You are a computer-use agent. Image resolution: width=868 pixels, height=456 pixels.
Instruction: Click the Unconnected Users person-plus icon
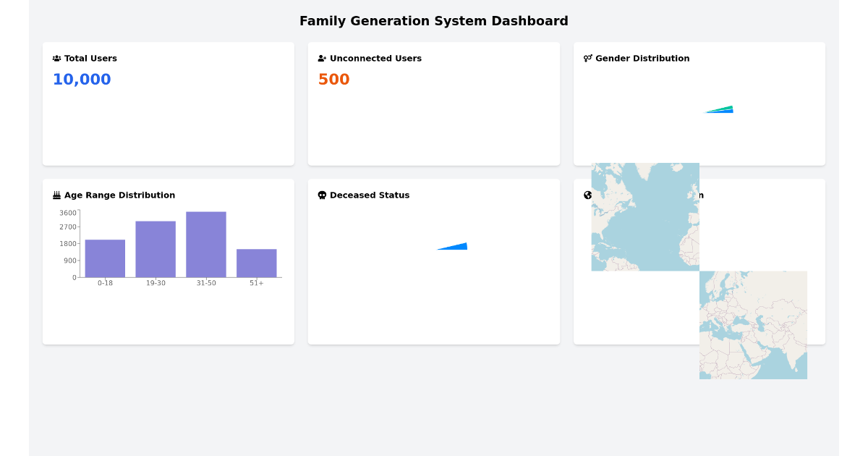(321, 58)
